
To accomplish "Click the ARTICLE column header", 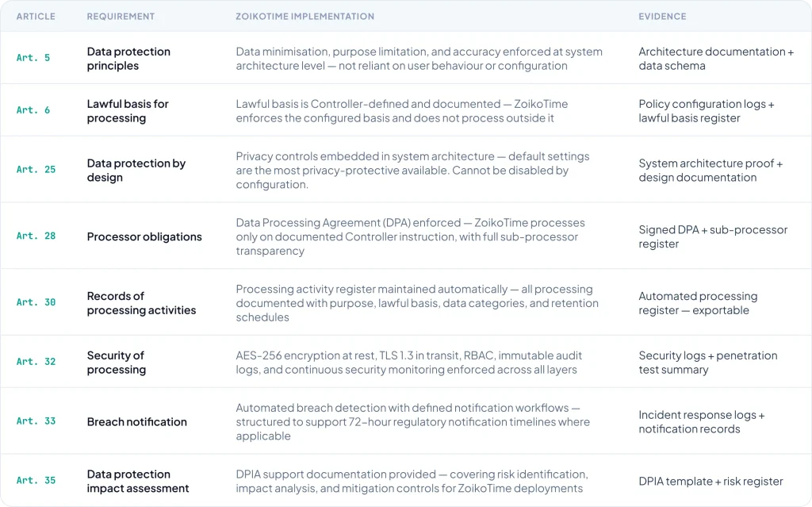I will [35, 17].
